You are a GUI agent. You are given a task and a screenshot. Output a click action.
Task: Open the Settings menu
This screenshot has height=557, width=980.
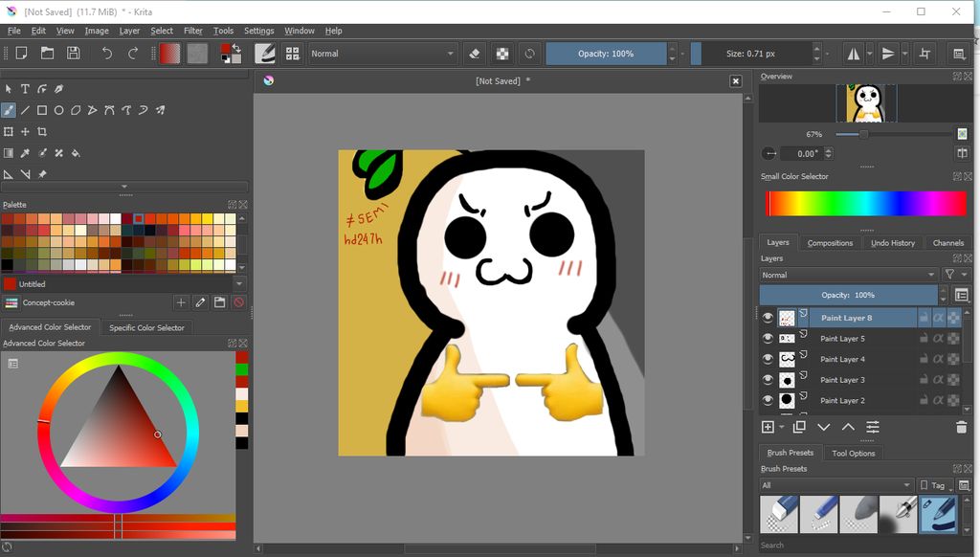click(258, 31)
